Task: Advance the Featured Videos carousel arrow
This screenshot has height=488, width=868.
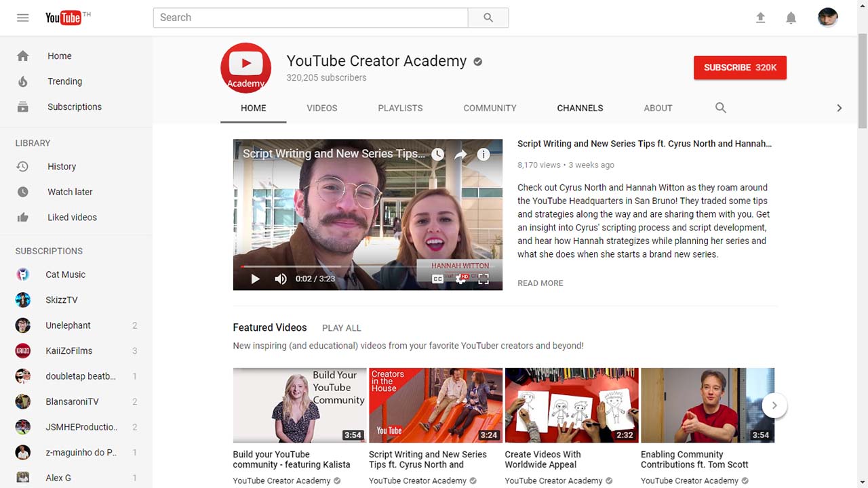Action: click(x=774, y=405)
